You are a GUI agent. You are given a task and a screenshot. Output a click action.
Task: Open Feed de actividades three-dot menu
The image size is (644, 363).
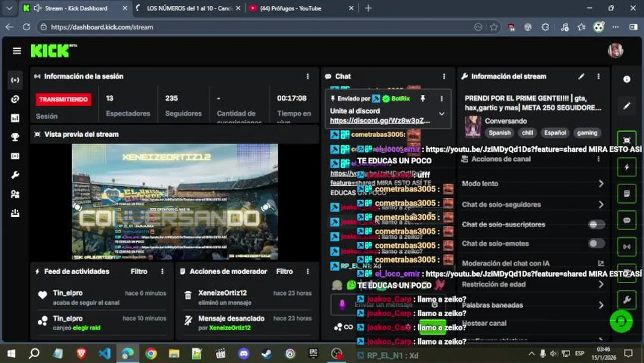(x=162, y=271)
